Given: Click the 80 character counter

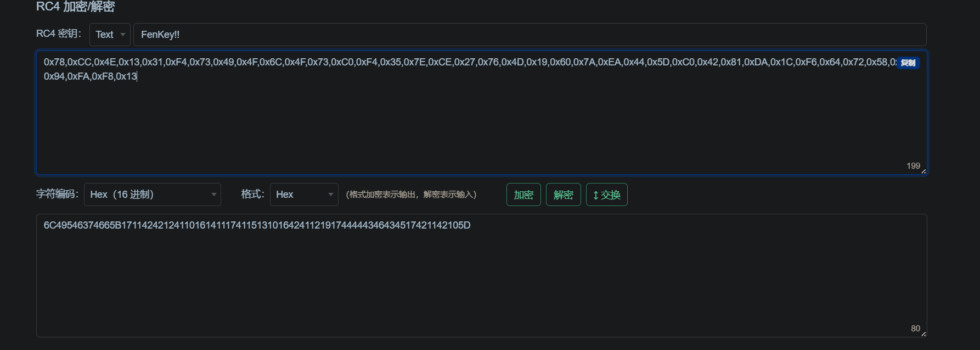Looking at the screenshot, I should point(915,329).
